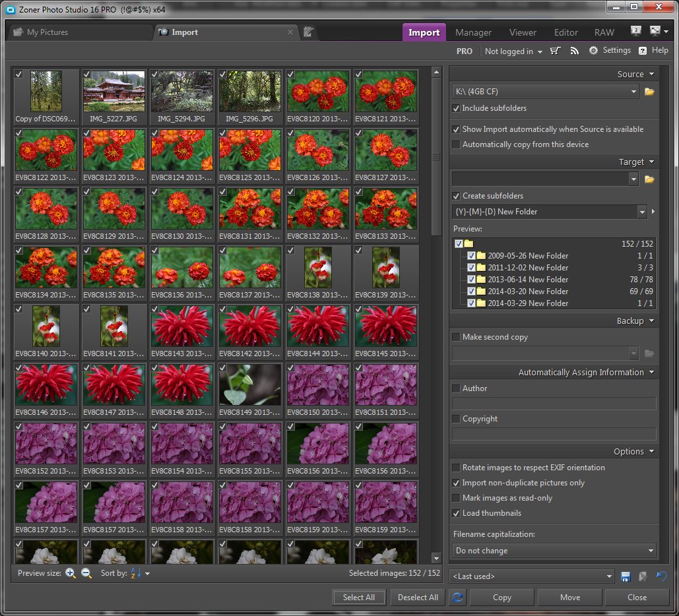Decrease thumbnail preview size with the minus magnifier

coord(86,573)
